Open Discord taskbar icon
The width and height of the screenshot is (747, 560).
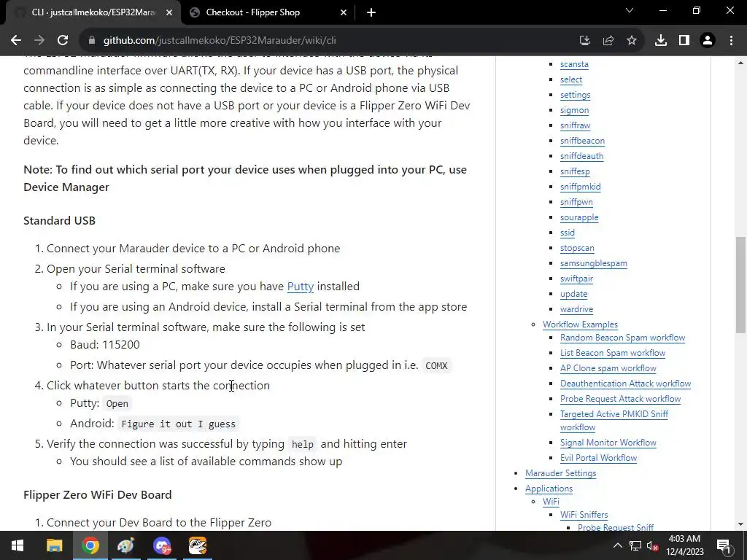162,545
